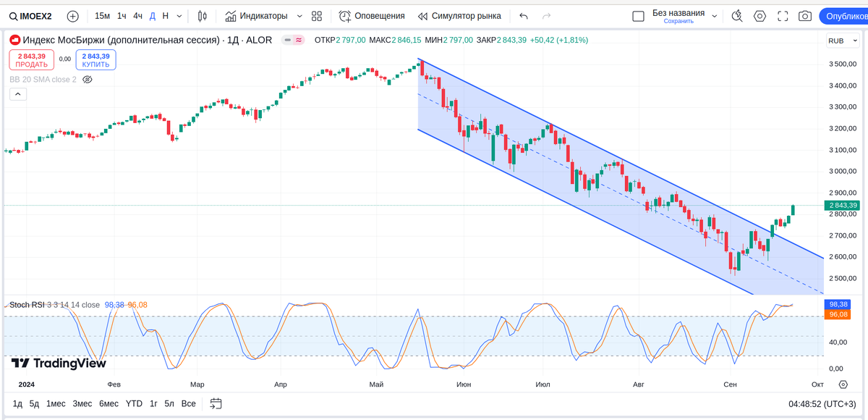Screen dimensions: 868x420
Task: Click ЗАКР 2 843,39 close value
Action: [501, 40]
